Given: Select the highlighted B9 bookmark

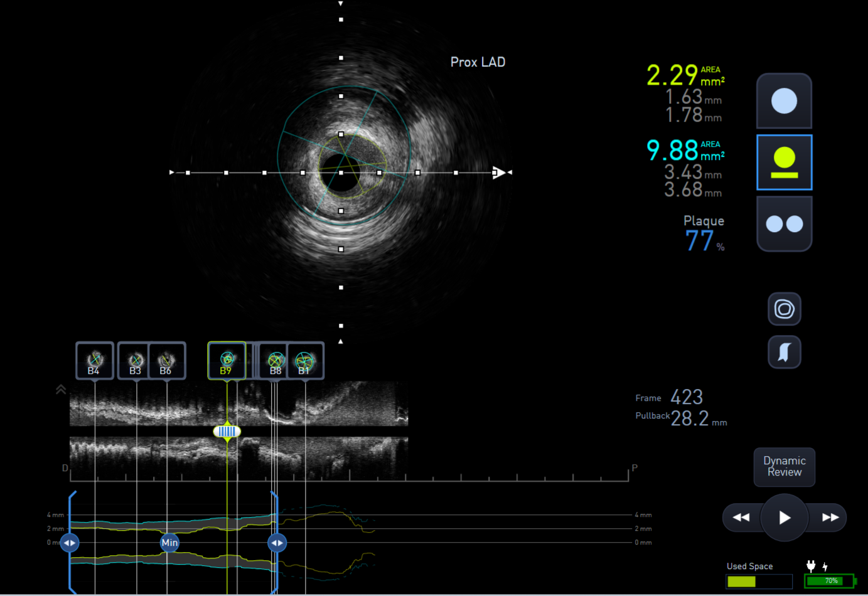Looking at the screenshot, I should click(227, 361).
